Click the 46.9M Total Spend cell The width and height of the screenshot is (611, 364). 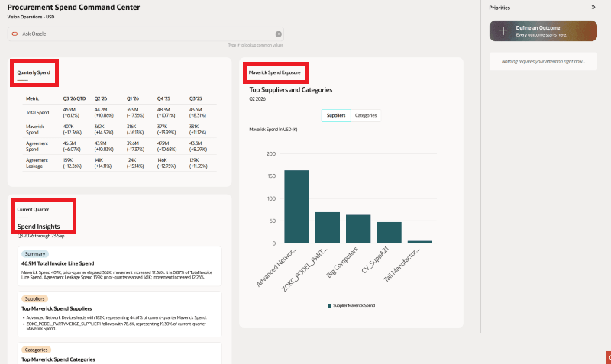pyautogui.click(x=71, y=112)
